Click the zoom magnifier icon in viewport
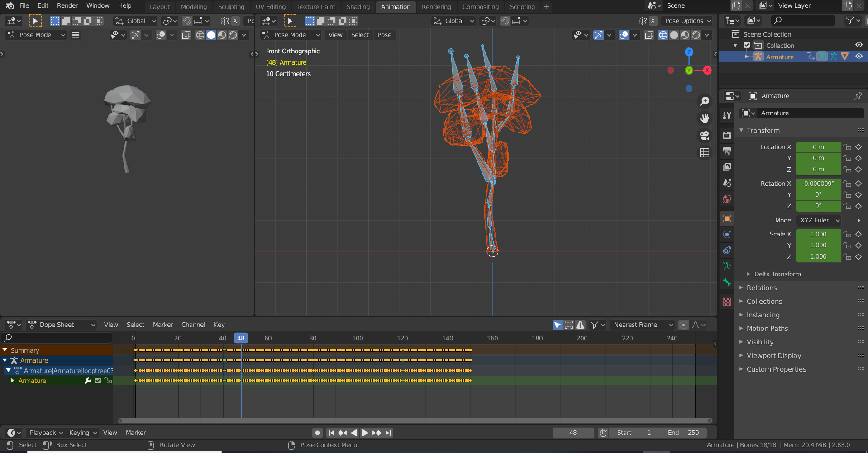This screenshot has height=453, width=868. (x=705, y=101)
